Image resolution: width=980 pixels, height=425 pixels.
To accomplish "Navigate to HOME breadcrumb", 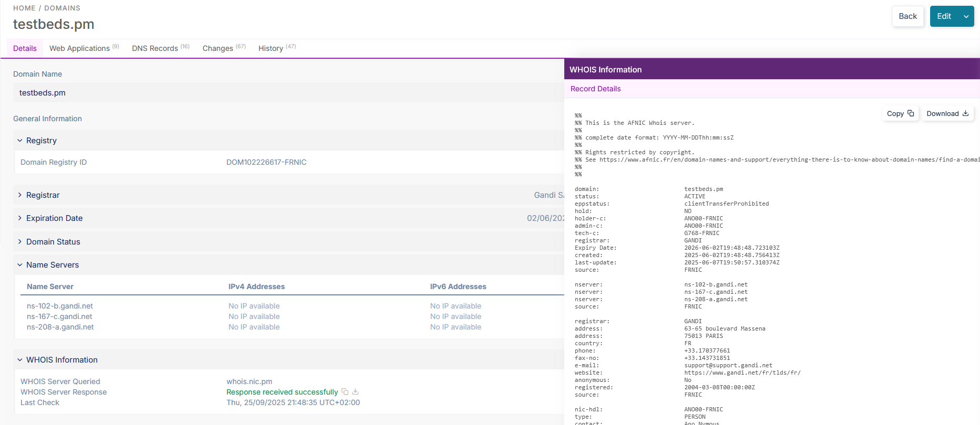I will (24, 8).
